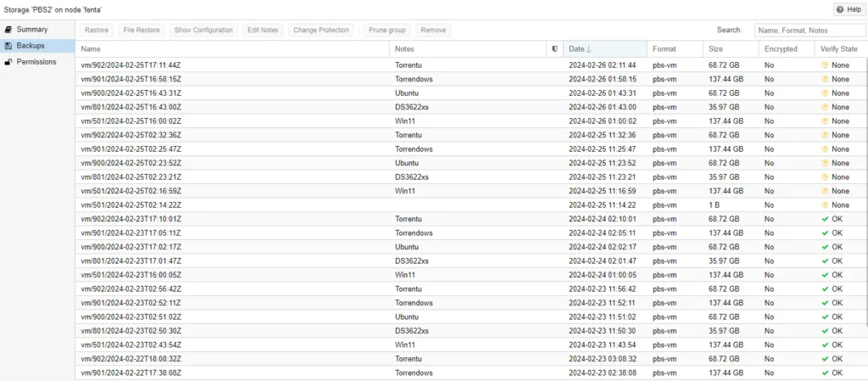Click the None verify icon for vm/902 top row

tap(824, 65)
